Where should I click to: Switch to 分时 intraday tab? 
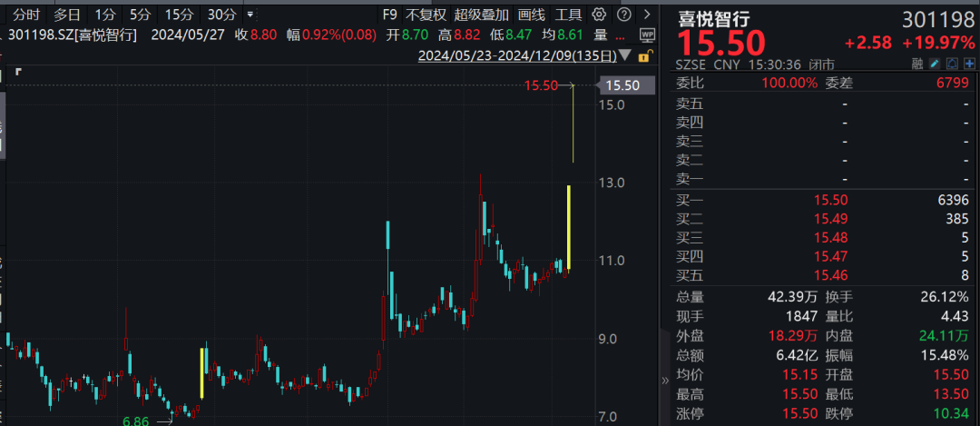(26, 14)
